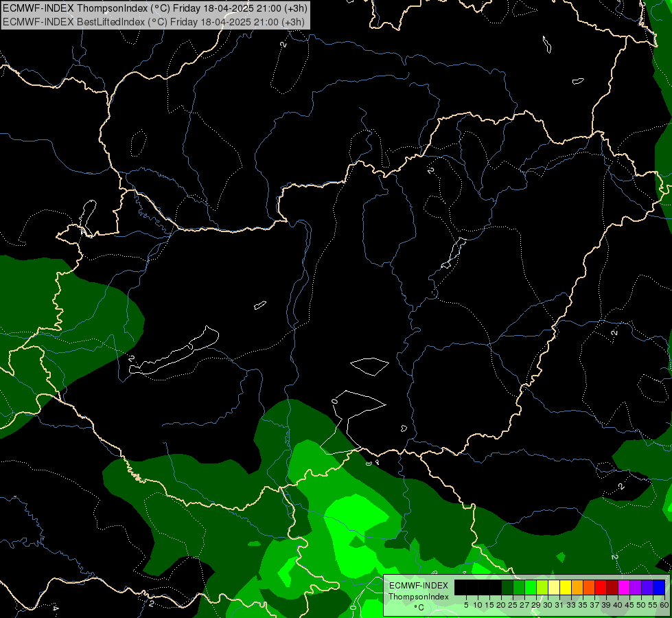Select the red 37–39 legend swatch

(601, 587)
